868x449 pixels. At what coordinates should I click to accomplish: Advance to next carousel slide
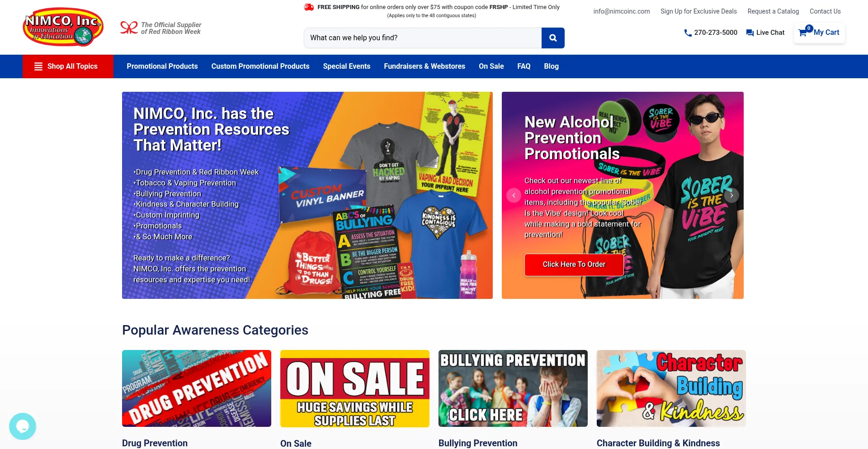click(731, 195)
